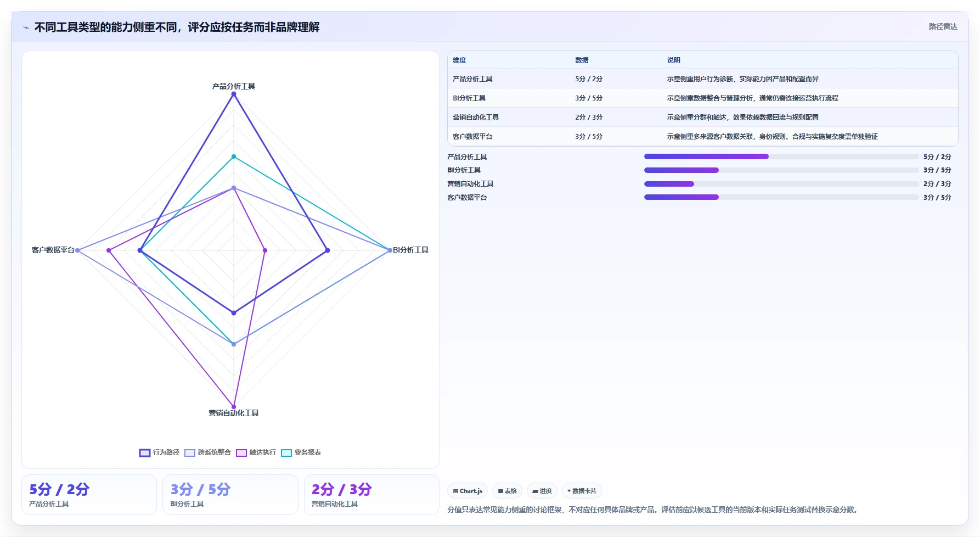Viewport: 980px width, 537px height.
Task: Open the 3分 / 5分 BI分析工具 data card
Action: 230,495
